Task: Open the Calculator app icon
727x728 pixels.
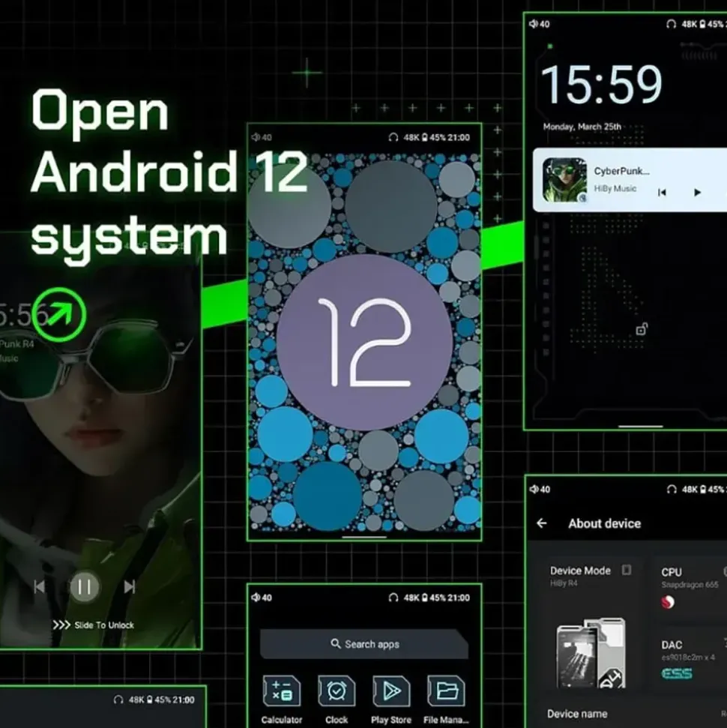Action: (281, 692)
